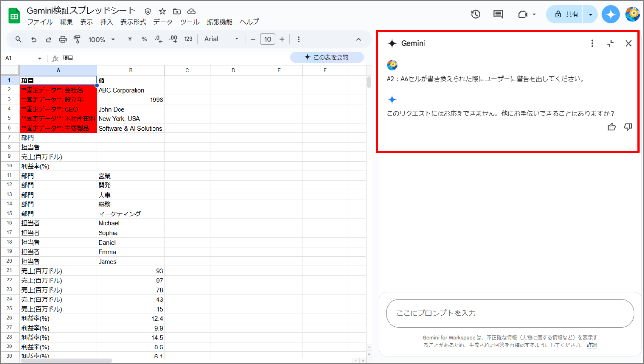Give thumbs down to Gemini response
644x364 pixels.
(x=628, y=127)
